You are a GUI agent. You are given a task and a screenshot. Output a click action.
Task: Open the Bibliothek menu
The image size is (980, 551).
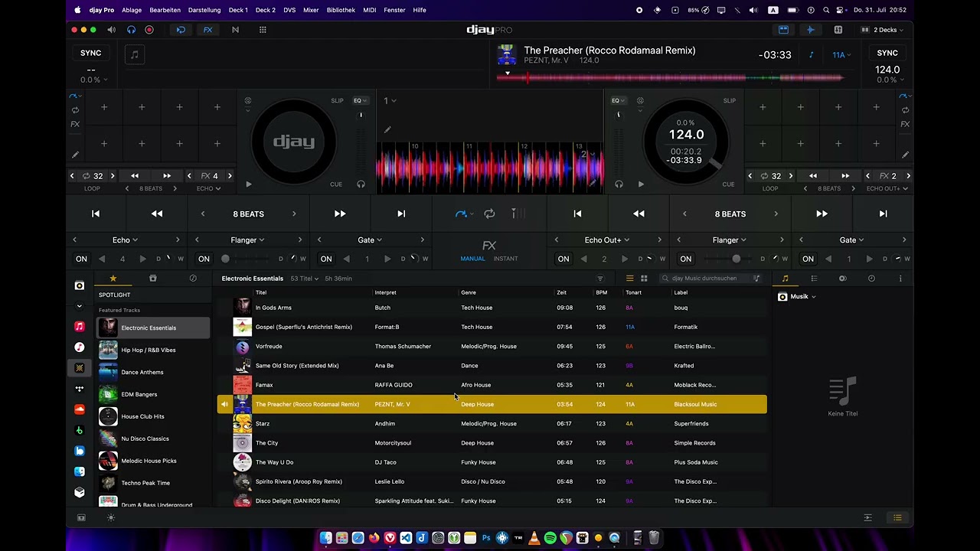(x=341, y=10)
